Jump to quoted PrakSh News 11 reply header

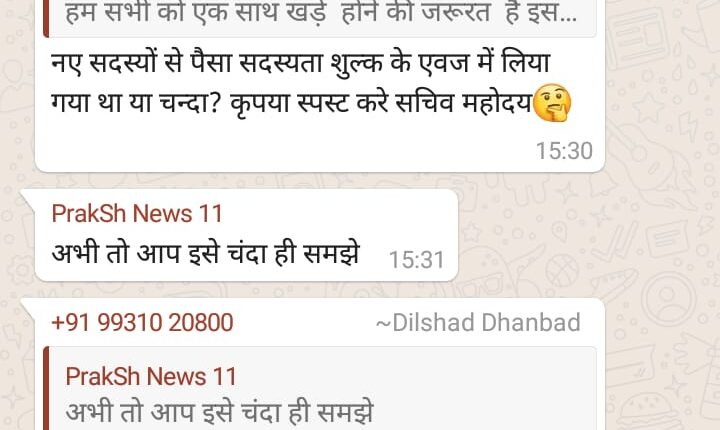(151, 377)
